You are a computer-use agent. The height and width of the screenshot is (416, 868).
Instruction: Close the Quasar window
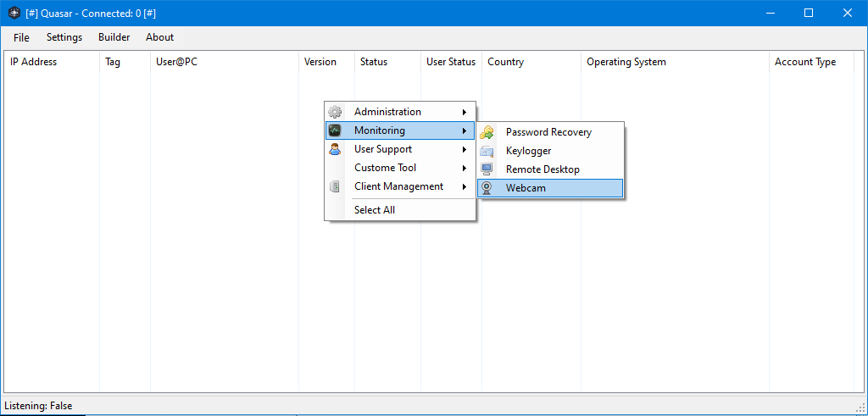848,14
